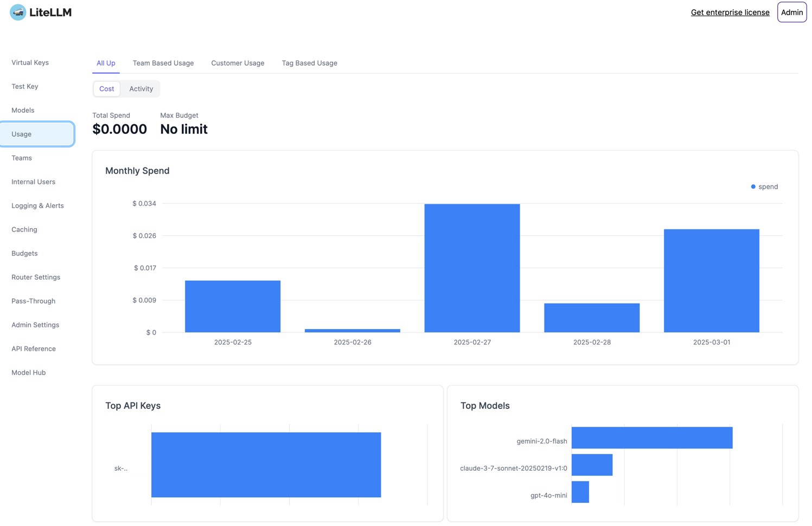
Task: Open the Team Based Usage tab
Action: point(163,63)
